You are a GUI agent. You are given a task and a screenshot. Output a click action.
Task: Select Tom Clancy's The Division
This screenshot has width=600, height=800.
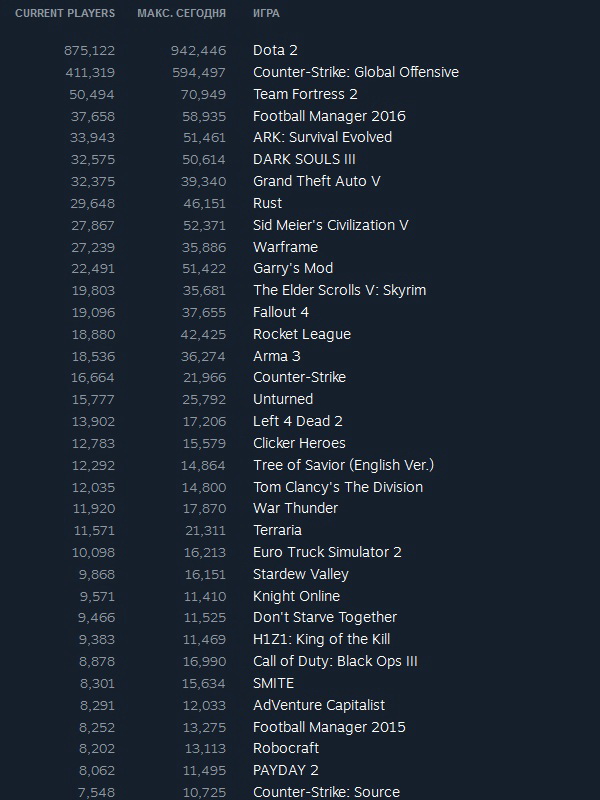click(x=338, y=487)
